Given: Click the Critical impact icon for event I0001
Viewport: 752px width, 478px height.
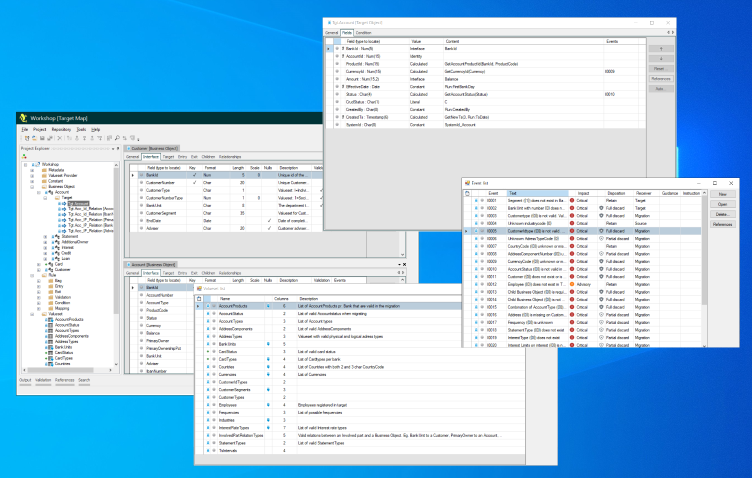Looking at the screenshot, I should point(570,201).
